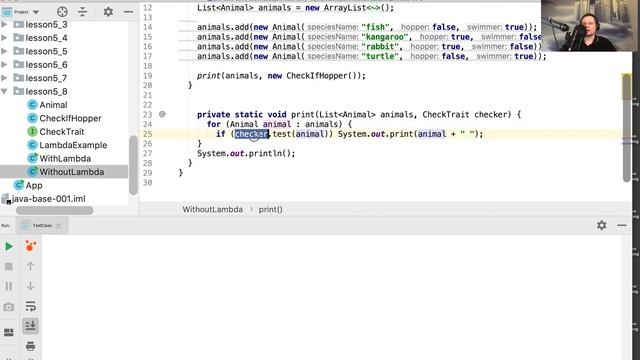640x360 pixels.
Task: Open the CheckIfHopper class file
Action: (x=70, y=118)
